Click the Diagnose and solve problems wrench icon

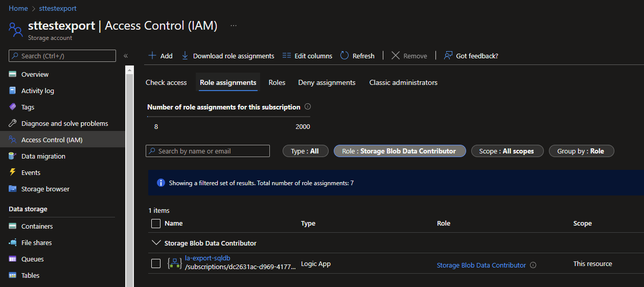13,123
